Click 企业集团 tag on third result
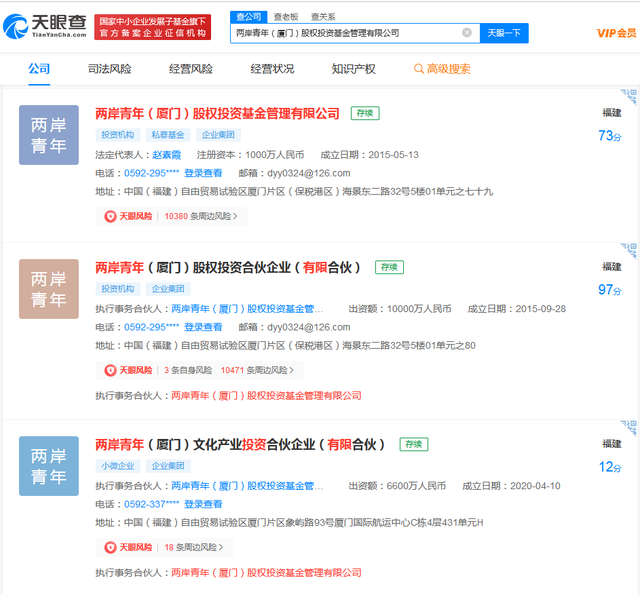This screenshot has width=640, height=595. click(168, 466)
